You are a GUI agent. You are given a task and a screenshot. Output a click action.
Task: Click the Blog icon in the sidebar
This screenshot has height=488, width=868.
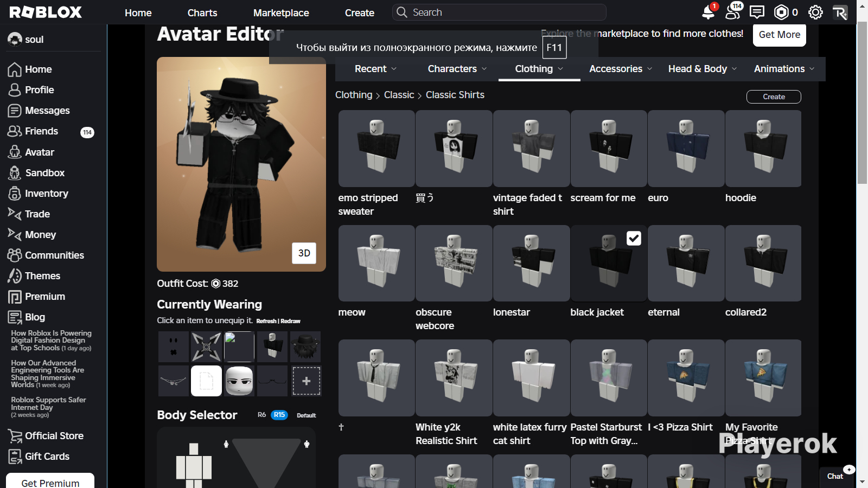coord(15,317)
